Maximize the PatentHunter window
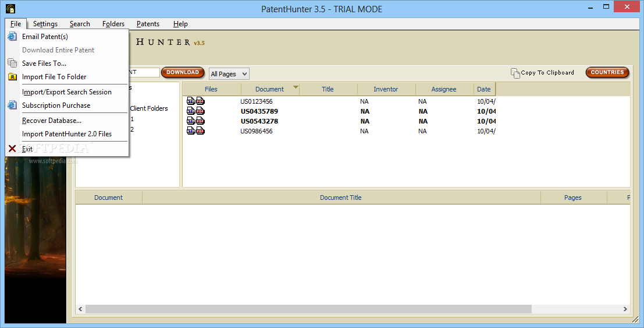Viewport: 644px width, 328px height. [606, 6]
